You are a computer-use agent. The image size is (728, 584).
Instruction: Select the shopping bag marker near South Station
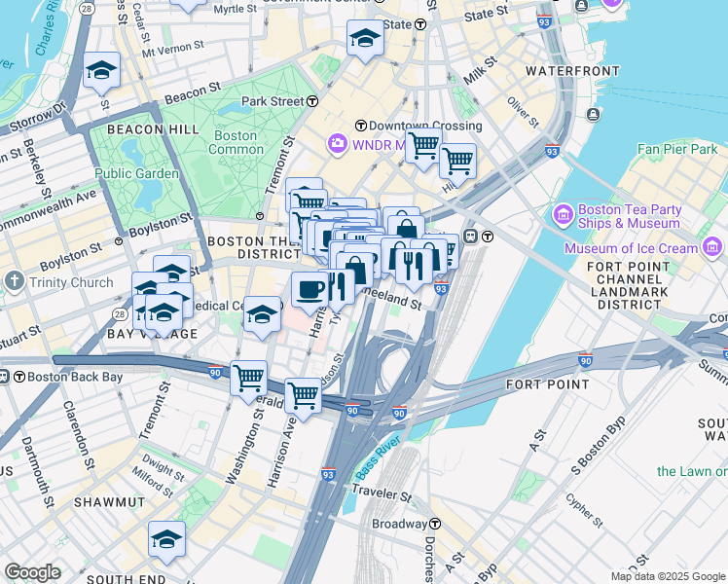point(406,229)
